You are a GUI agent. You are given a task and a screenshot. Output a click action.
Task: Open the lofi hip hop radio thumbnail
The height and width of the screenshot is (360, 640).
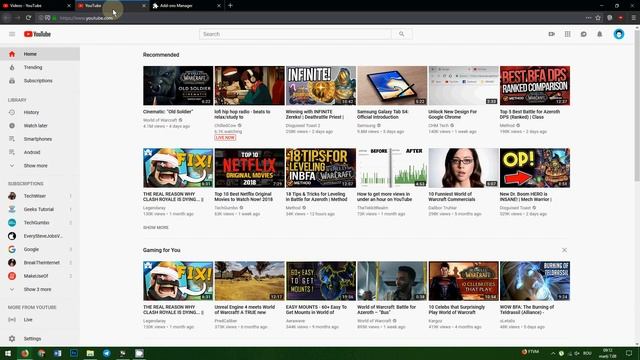249,86
